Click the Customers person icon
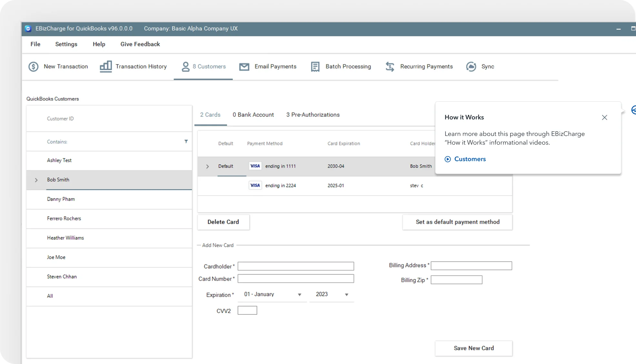Screen dimensions: 636x364 pos(186,67)
